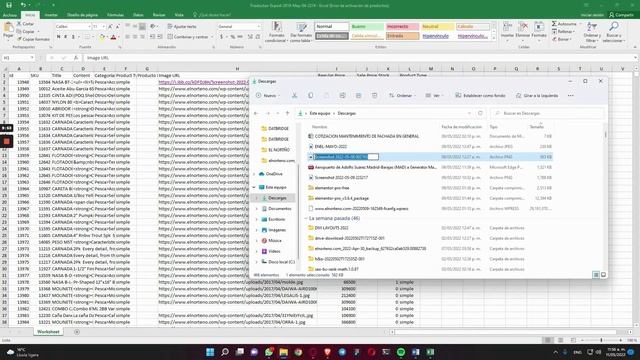
Task: Click Establecer como fondo in Explorer
Action: [x=480, y=96]
